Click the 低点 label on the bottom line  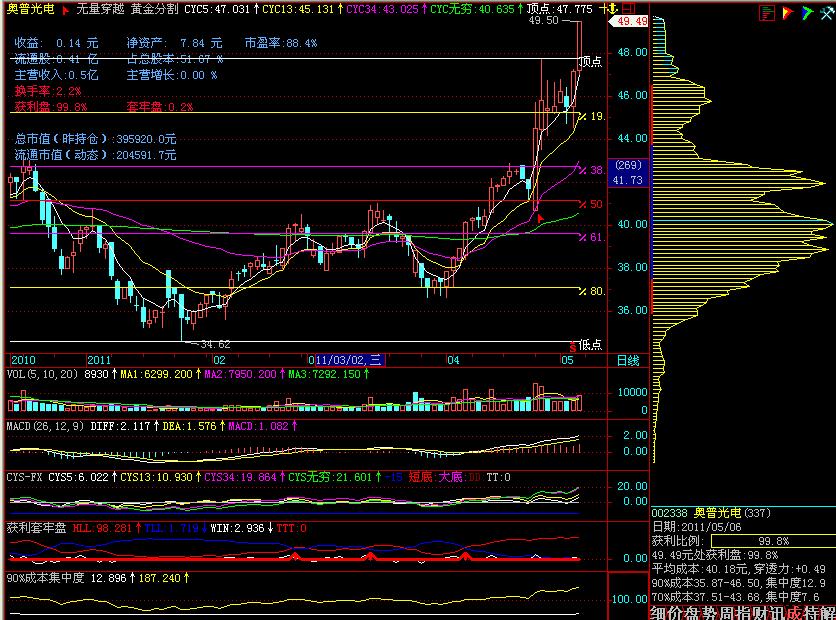tap(591, 345)
